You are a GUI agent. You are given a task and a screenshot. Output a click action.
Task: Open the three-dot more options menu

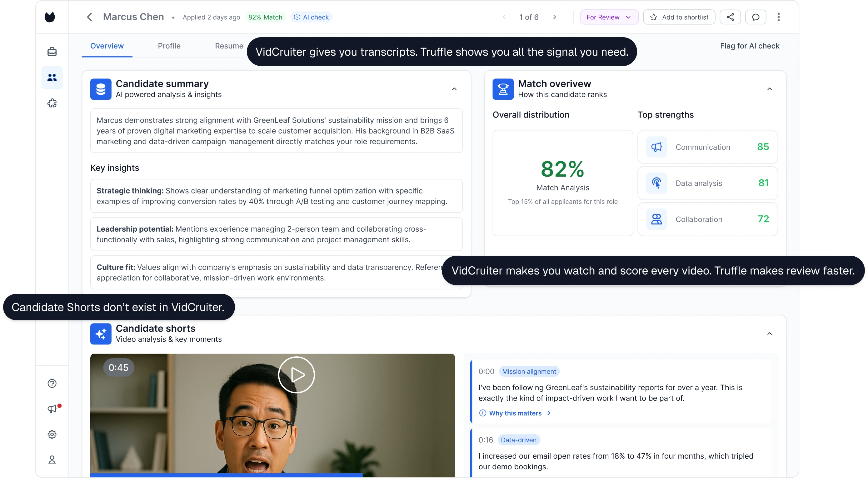(778, 17)
